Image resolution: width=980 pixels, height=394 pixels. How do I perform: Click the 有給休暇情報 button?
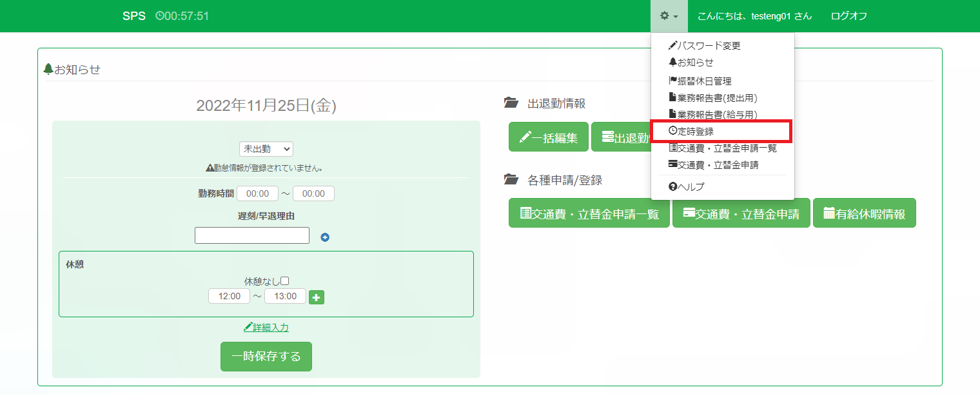[x=864, y=213]
